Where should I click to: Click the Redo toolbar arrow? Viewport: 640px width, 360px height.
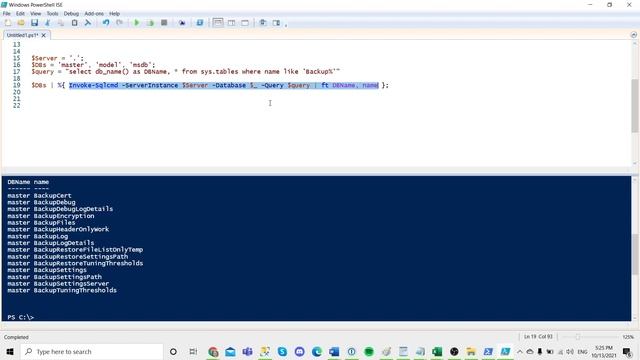coord(119,23)
